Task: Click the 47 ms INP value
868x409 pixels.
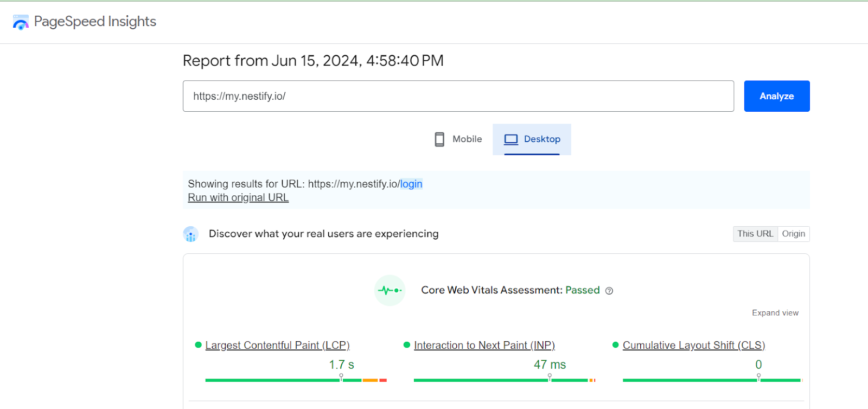Action: coord(550,365)
